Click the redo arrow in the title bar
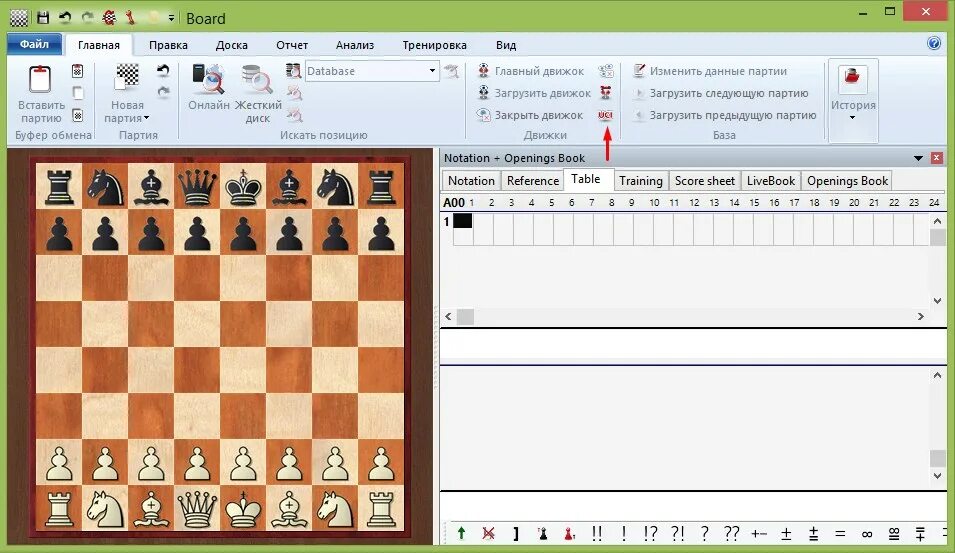This screenshot has width=955, height=553. [88, 18]
